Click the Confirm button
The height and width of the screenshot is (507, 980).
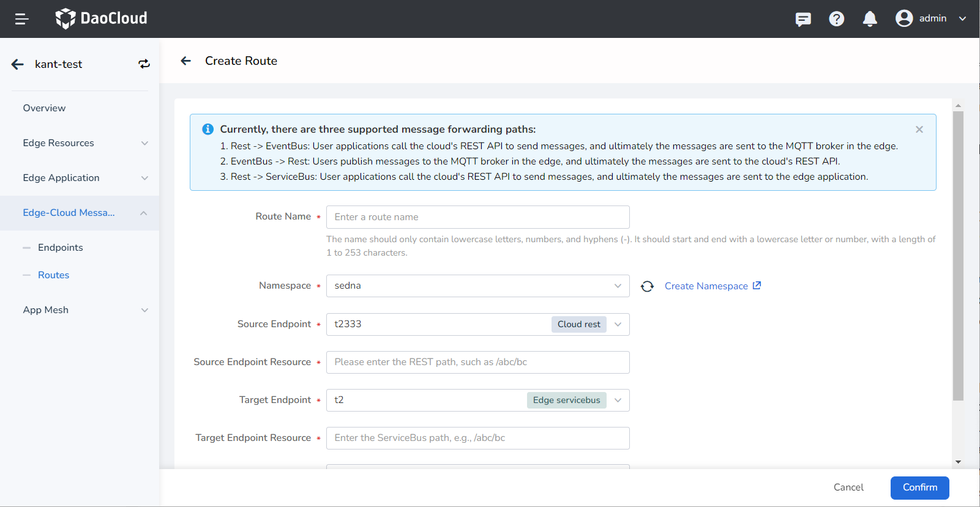[919, 487]
